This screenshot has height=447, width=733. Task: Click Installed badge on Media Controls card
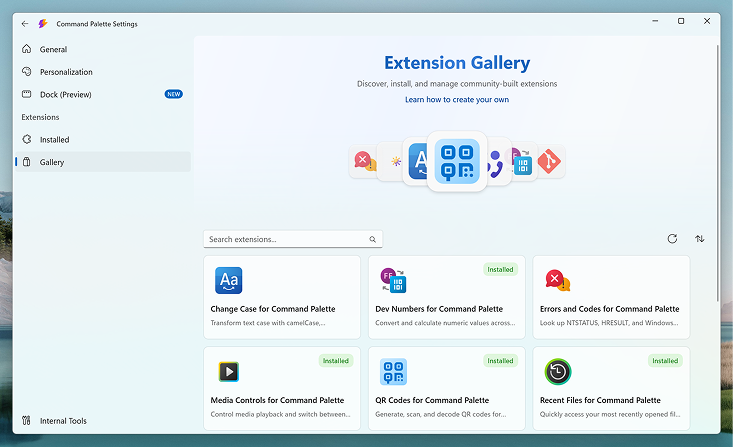coord(336,360)
